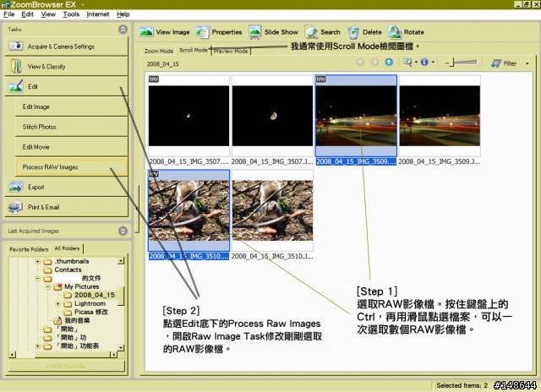
Task: Open the Filter dropdown arrow
Action: pyautogui.click(x=527, y=63)
